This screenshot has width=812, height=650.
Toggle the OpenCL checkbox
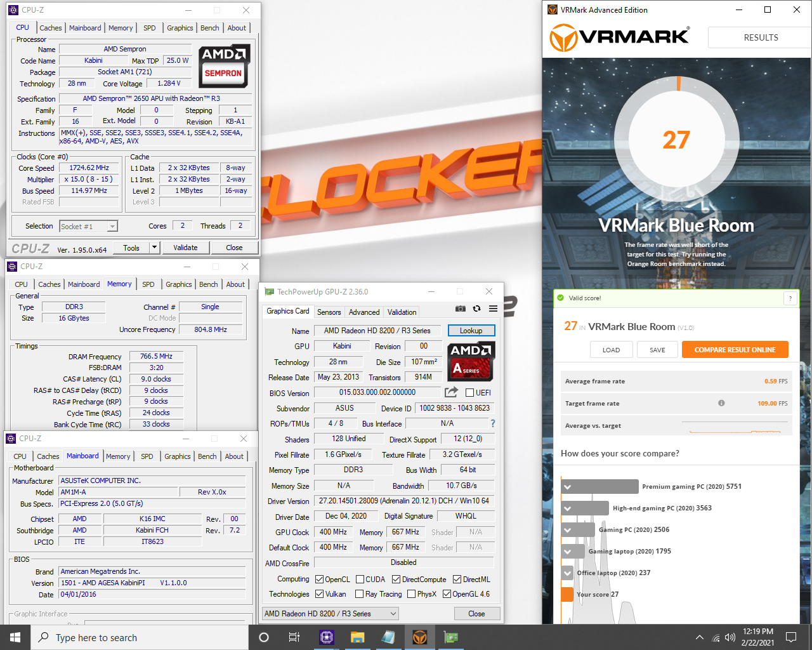[x=320, y=580]
